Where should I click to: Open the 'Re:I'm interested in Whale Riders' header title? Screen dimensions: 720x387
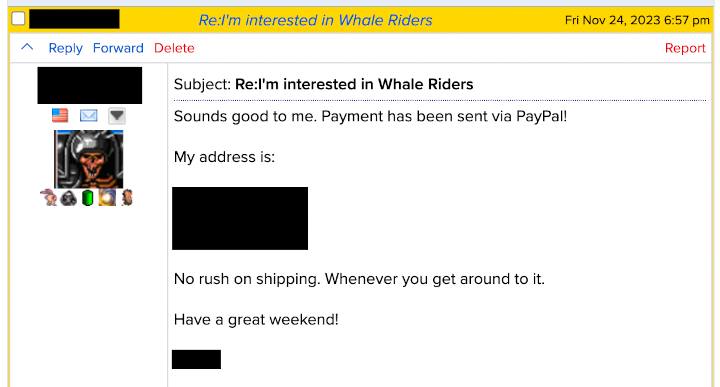[x=315, y=20]
